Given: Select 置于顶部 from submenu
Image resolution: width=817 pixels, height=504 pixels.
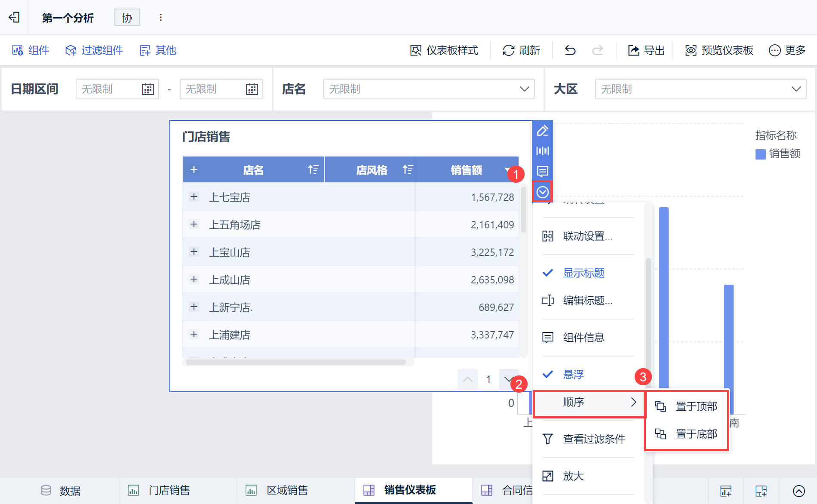Looking at the screenshot, I should (x=686, y=406).
